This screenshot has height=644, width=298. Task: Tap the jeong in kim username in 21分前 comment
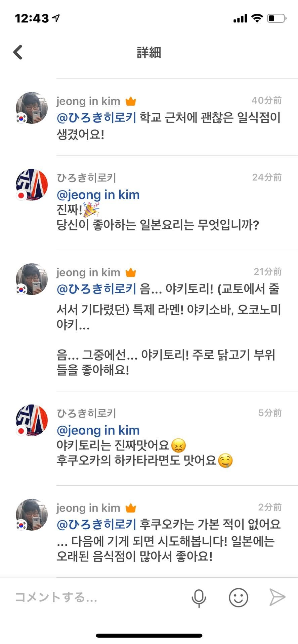coord(88,272)
